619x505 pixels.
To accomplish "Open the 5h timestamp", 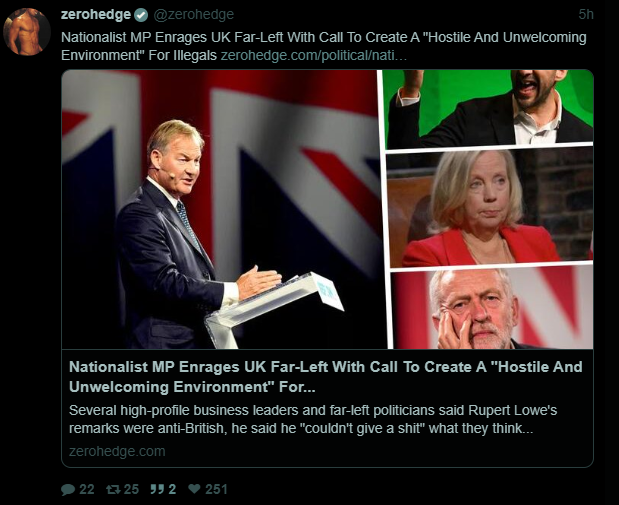I will click(x=586, y=15).
